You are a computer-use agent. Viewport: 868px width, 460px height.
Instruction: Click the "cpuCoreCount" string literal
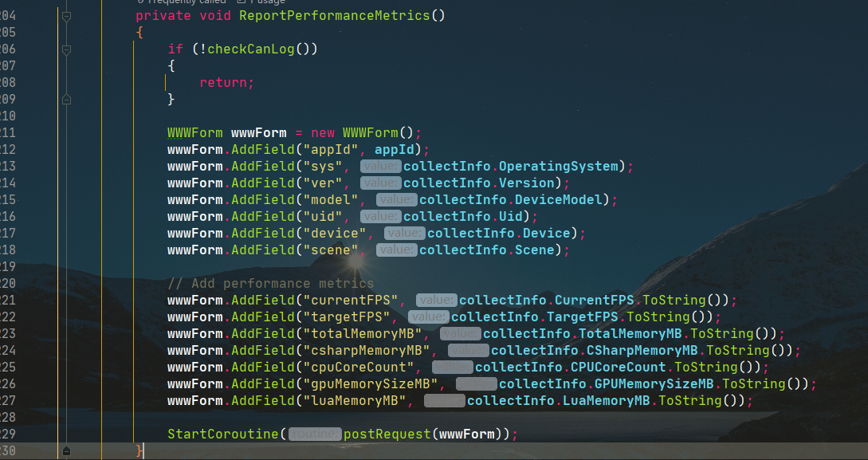tap(358, 367)
